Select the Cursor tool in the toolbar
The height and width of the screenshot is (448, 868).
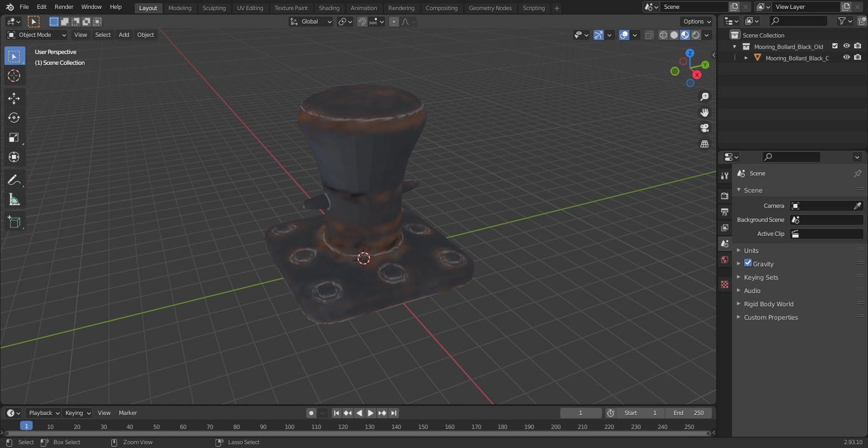coord(14,76)
